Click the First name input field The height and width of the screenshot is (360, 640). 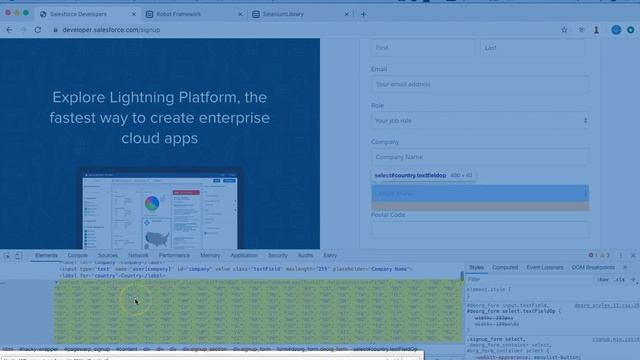424,48
